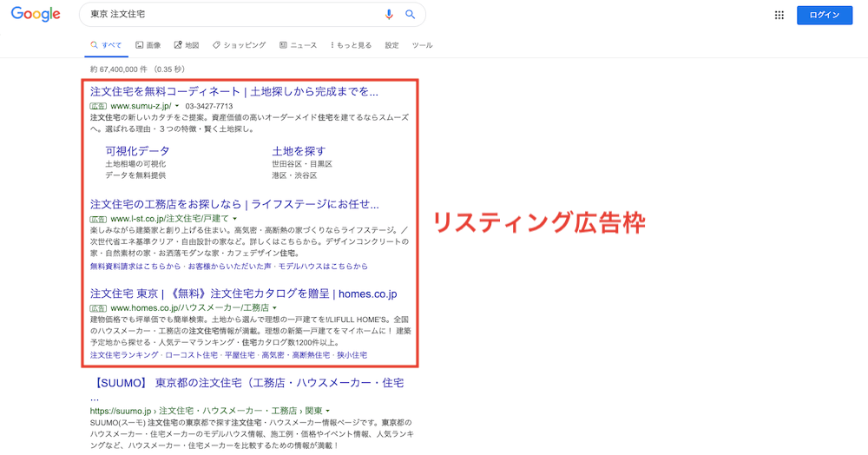Open the Google apps grid
Viewport: 868px width, 455px height.
779,15
